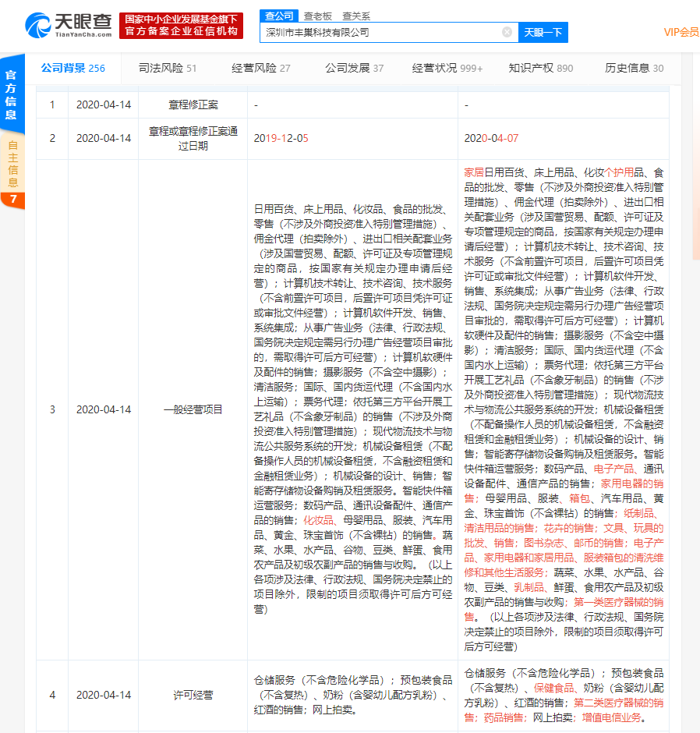The image size is (700, 733).
Task: Switch to the 查关系 search tab
Action: pyautogui.click(x=356, y=16)
